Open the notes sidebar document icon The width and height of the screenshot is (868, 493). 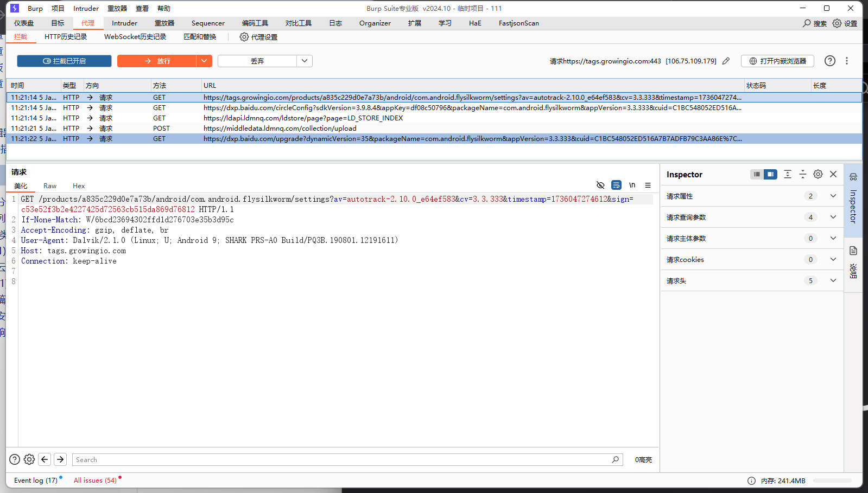point(853,251)
